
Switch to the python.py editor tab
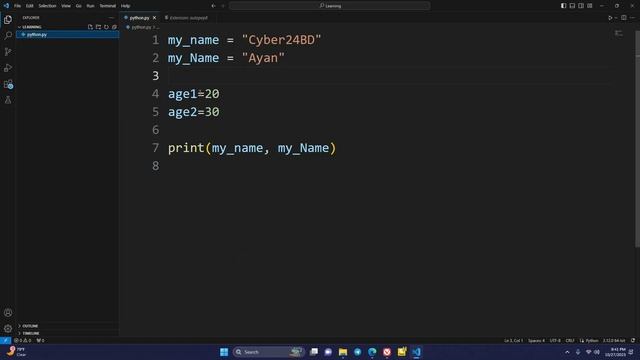pyautogui.click(x=139, y=18)
